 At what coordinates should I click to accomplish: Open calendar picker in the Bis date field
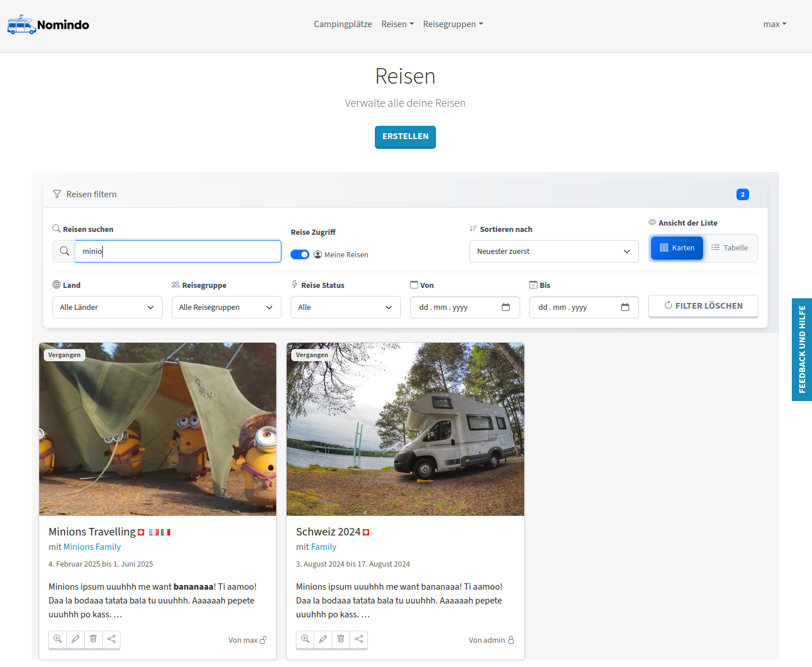click(x=625, y=307)
